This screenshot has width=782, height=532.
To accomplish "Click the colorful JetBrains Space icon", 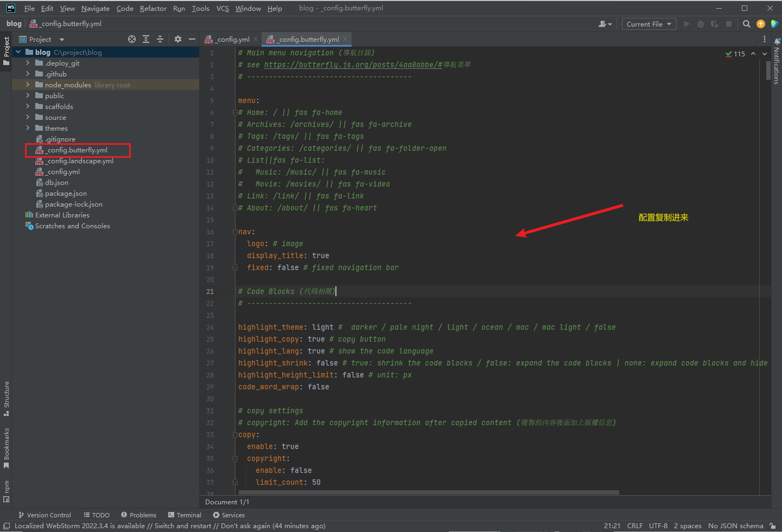I will 774,24.
